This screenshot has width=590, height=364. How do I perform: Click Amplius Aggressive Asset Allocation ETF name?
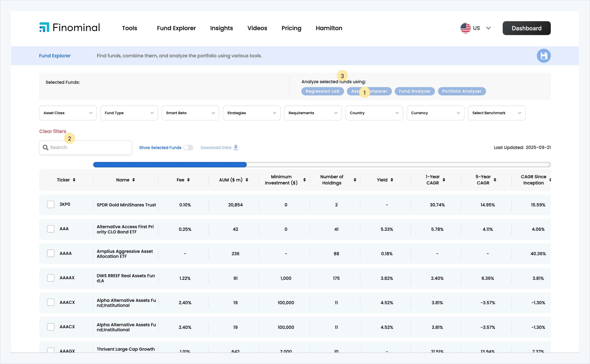(125, 254)
